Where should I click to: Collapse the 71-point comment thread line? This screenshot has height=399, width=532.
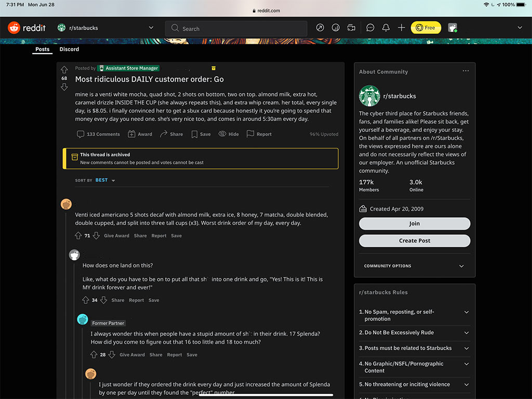point(66,305)
